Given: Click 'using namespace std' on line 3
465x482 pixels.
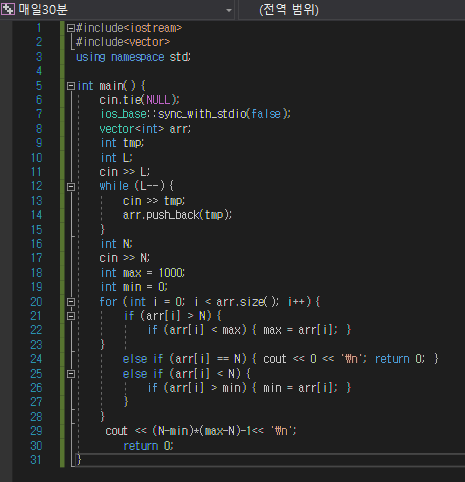Looking at the screenshot, I should [x=133, y=57].
